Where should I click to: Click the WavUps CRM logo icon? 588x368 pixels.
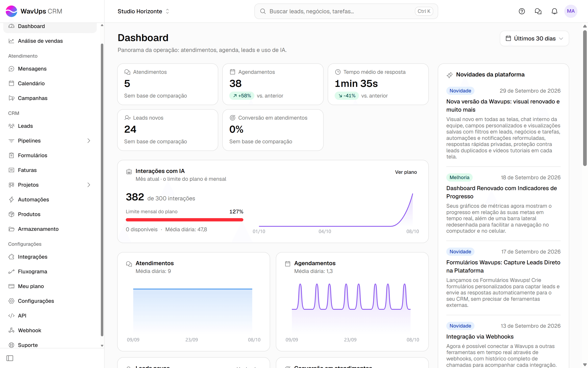[x=11, y=11]
